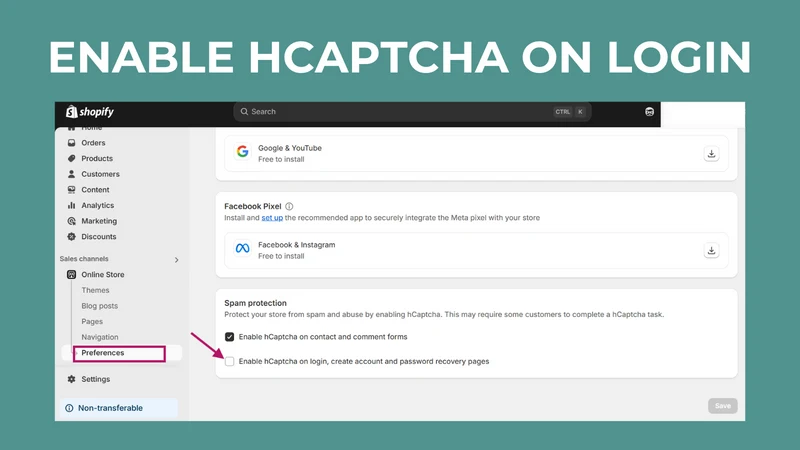Open Themes under Online Store
The image size is (800, 450).
coord(95,290)
